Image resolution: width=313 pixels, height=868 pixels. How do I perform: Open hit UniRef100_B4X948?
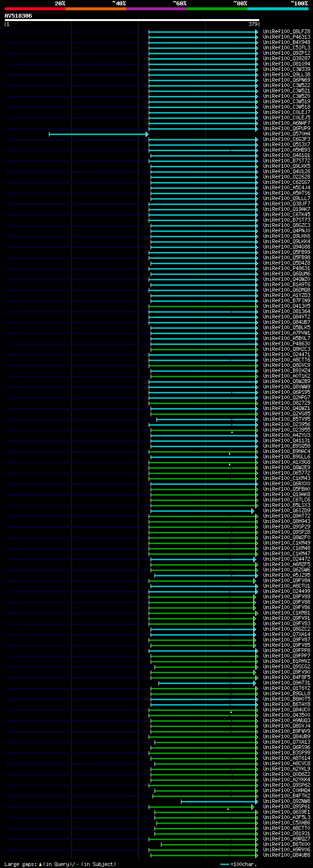pyautogui.click(x=287, y=42)
